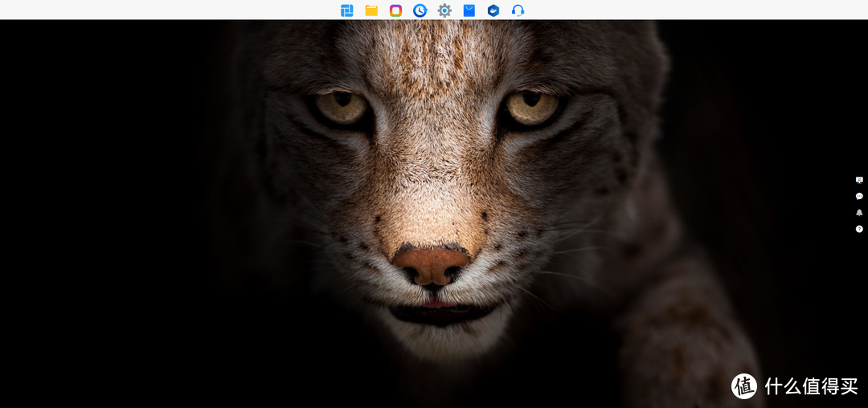Open the monitor icon in side panel
Viewport: 868px width, 408px height.
click(859, 180)
